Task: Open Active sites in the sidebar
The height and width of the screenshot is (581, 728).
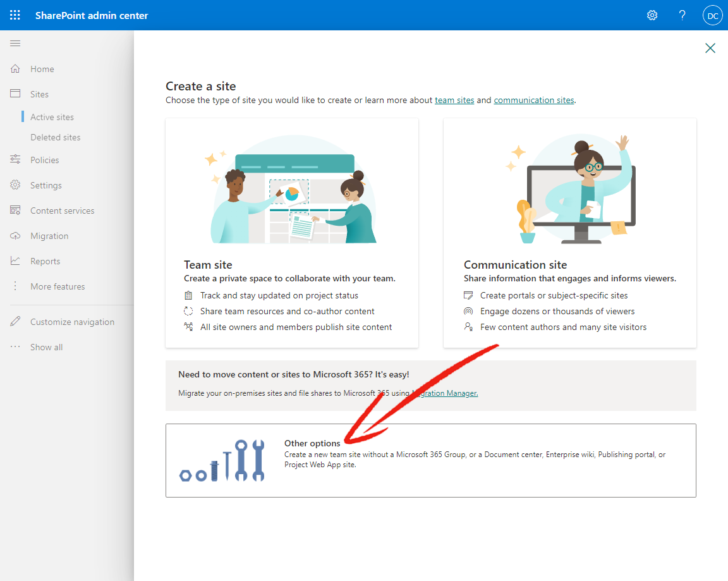Action: click(x=52, y=117)
